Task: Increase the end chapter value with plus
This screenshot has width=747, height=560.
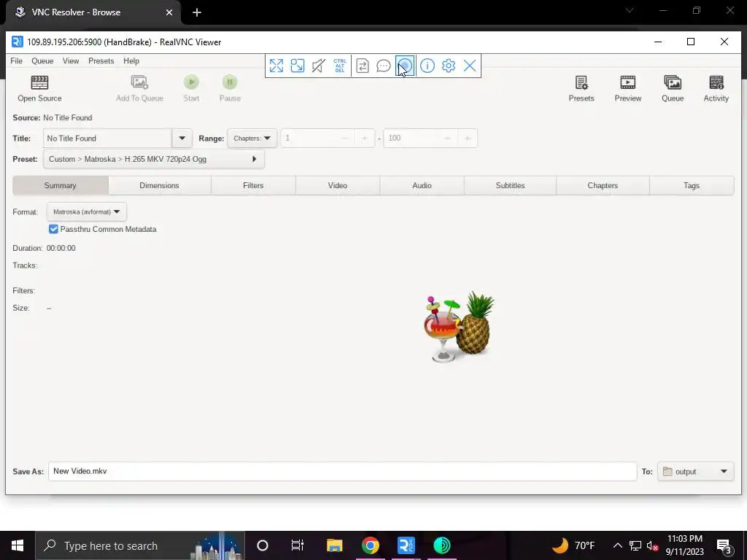Action: 468,138
